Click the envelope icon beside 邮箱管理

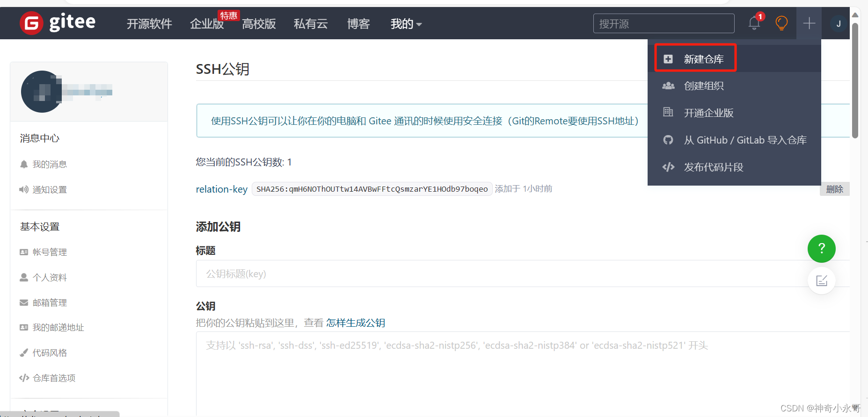[24, 302]
